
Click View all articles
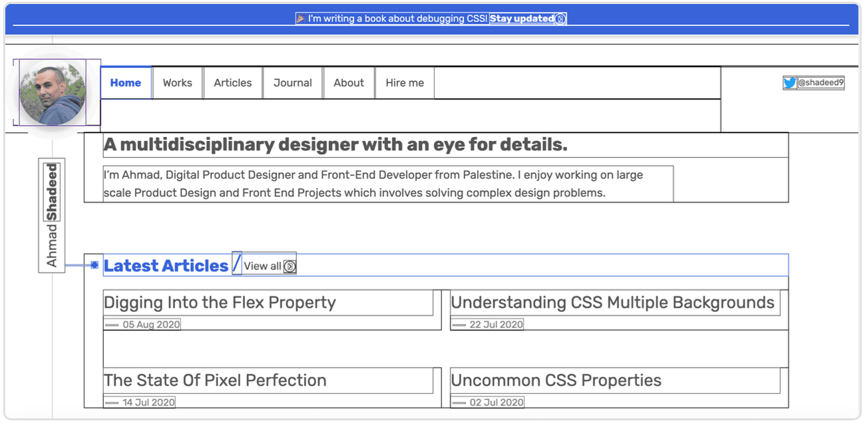(262, 266)
